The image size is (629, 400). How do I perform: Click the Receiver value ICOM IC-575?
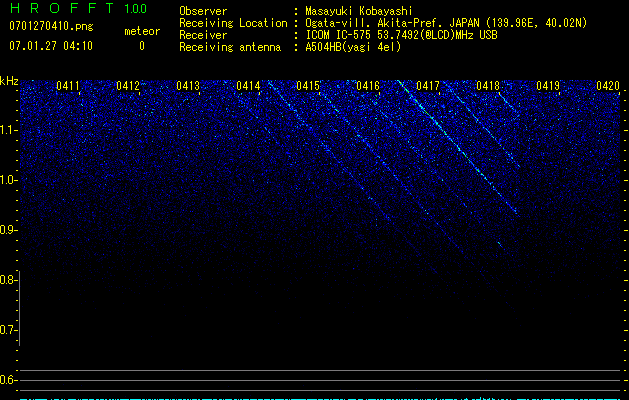point(339,35)
